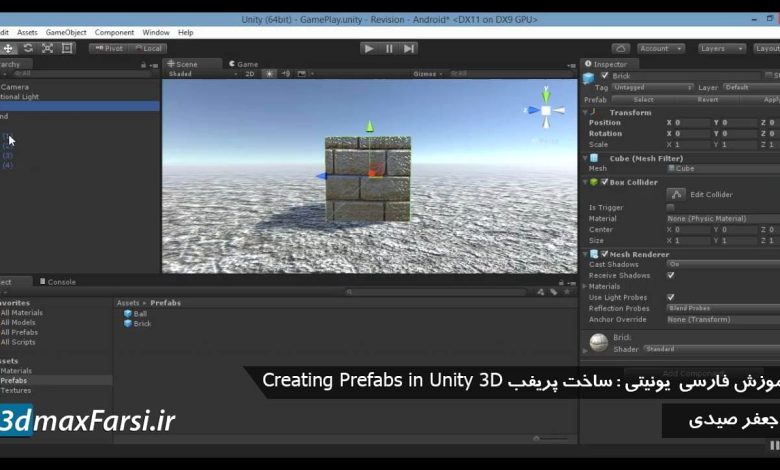Select the Rotate tool in toolbar
Viewport: 780px width, 470px height.
click(x=28, y=48)
